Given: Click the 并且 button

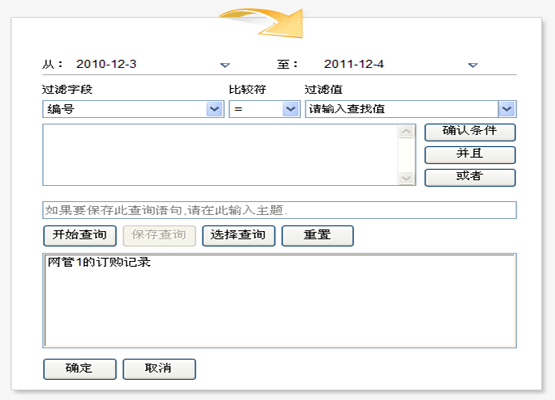Looking at the screenshot, I should tap(470, 154).
